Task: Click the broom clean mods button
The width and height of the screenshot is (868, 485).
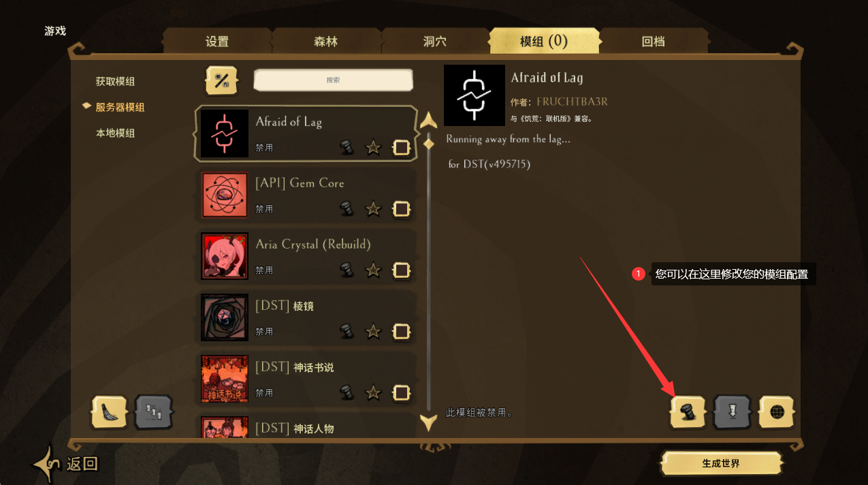Action: coord(110,411)
